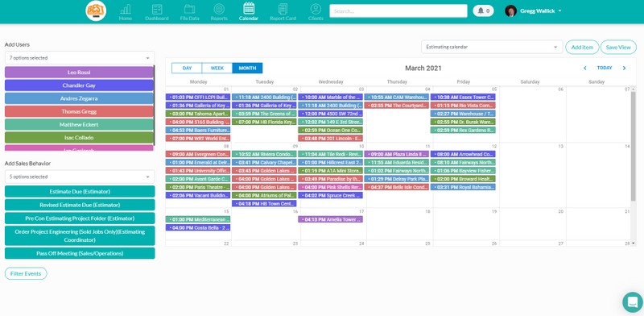
Task: Click the user list scrollbar
Action: pos(155,105)
